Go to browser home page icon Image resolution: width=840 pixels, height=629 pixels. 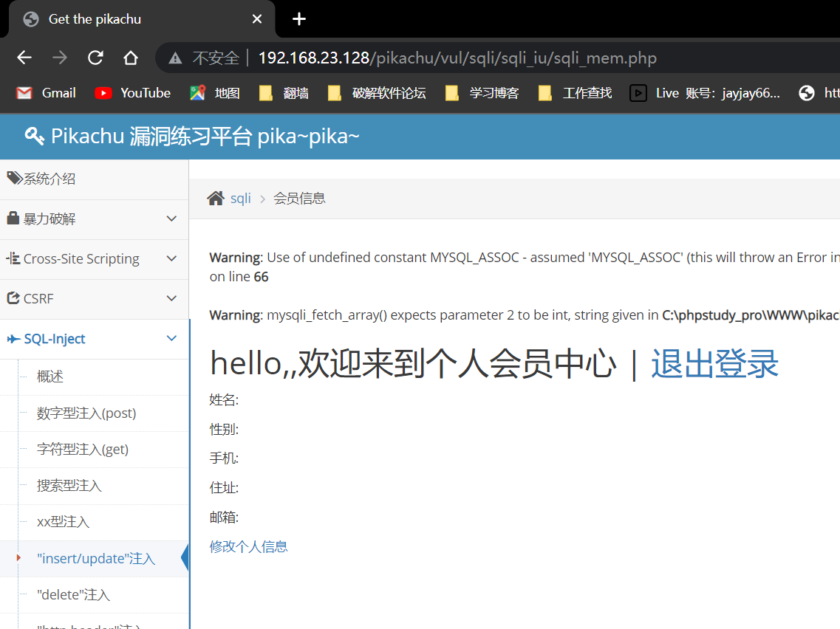pos(131,58)
